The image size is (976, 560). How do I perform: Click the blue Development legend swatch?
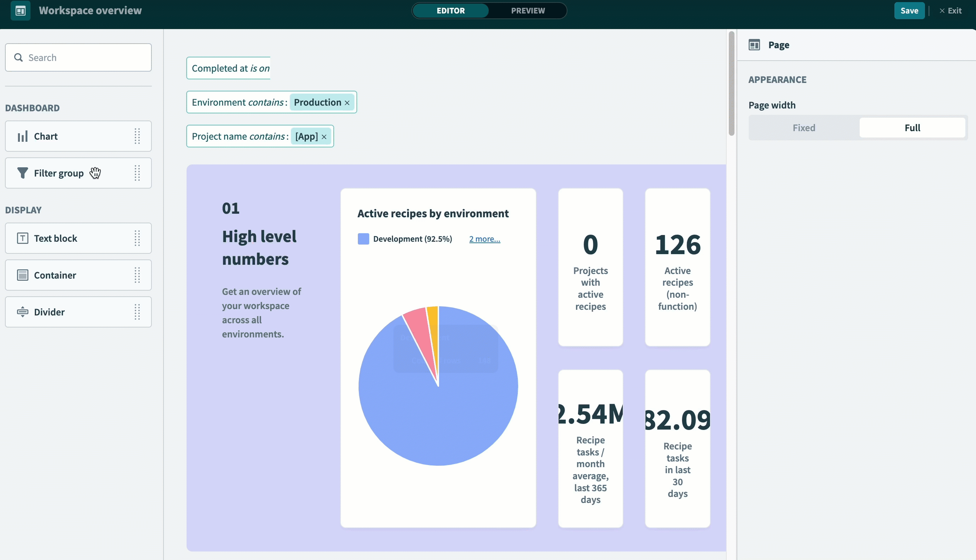[363, 239]
